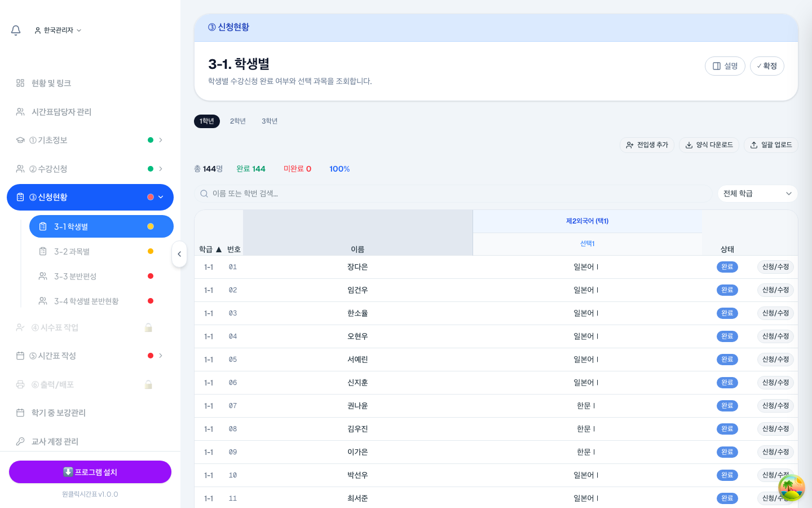
Task: Click the 프로그램 설치 button
Action: (x=90, y=472)
